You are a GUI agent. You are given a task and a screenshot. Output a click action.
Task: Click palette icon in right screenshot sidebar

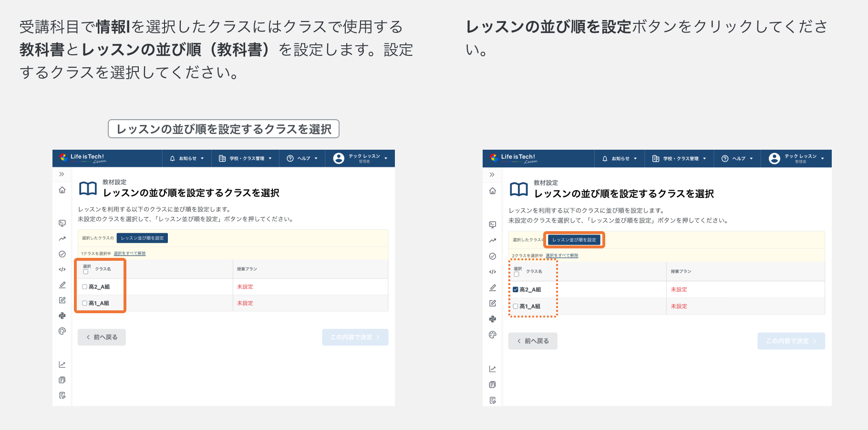pos(493,335)
